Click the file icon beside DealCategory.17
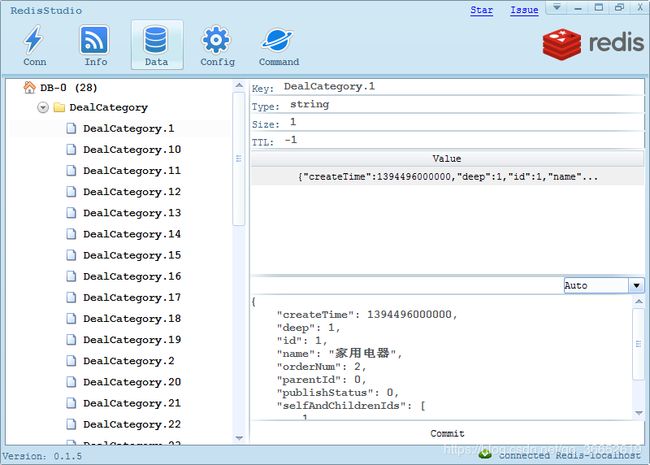This screenshot has height=465, width=650. (x=71, y=298)
